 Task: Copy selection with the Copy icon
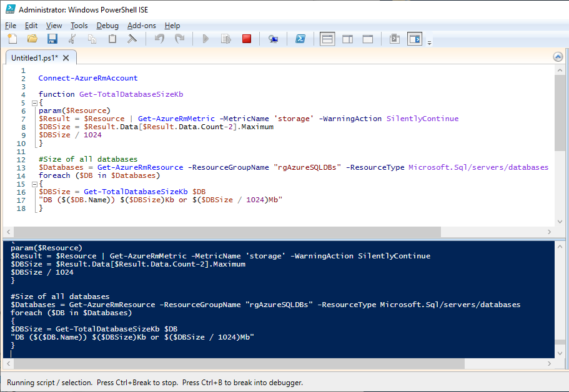tap(92, 39)
